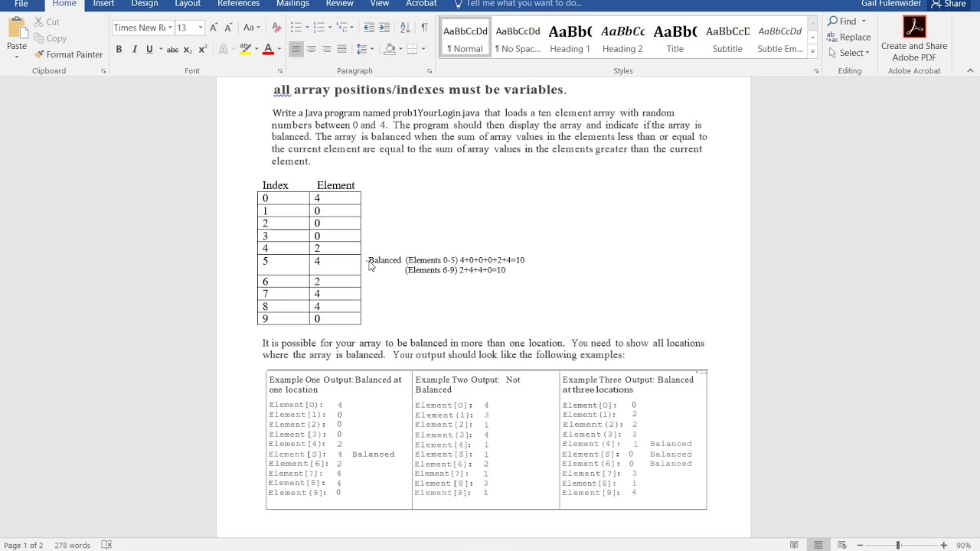The width and height of the screenshot is (980, 551).
Task: Click the multilevel list icon
Action: [x=343, y=28]
